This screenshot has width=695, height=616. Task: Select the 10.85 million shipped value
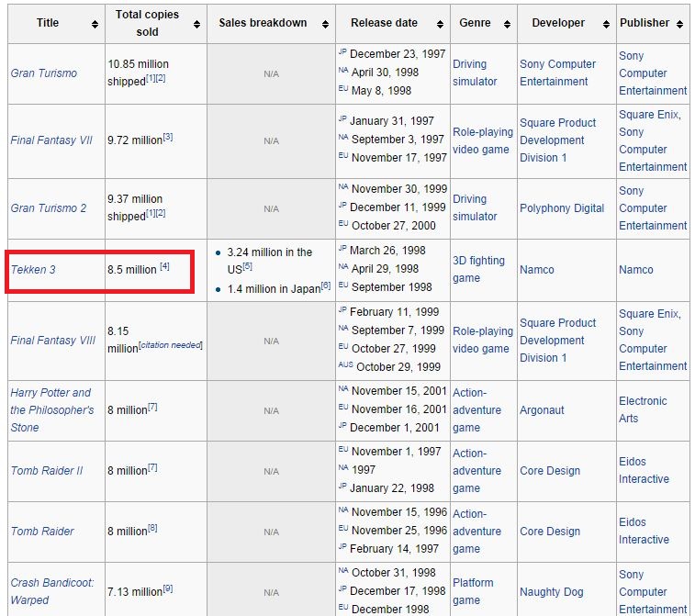[x=138, y=73]
